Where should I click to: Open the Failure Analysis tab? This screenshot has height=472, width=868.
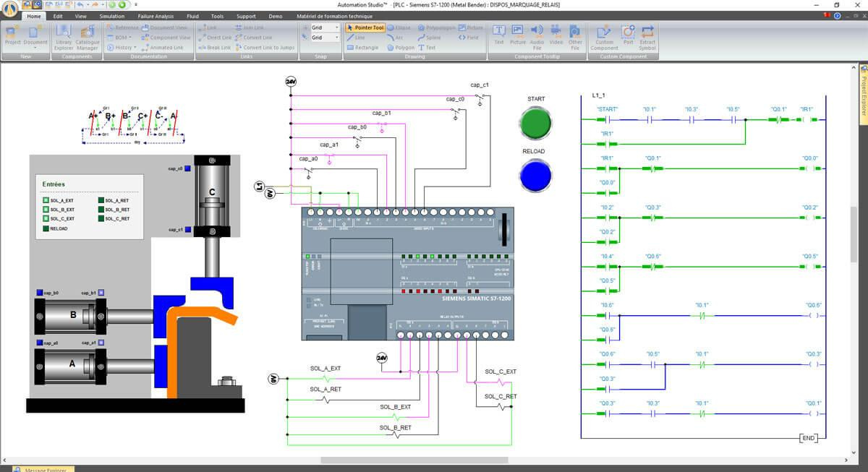(156, 15)
